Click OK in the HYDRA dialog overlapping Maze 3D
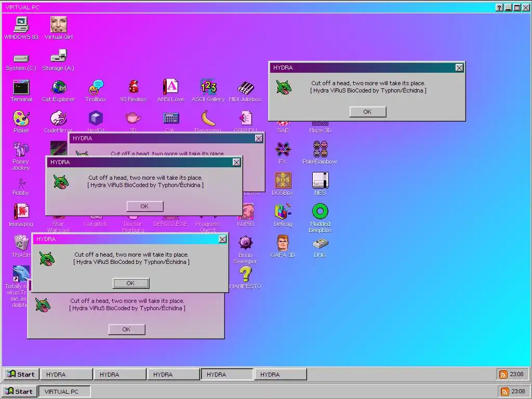 pos(368,112)
